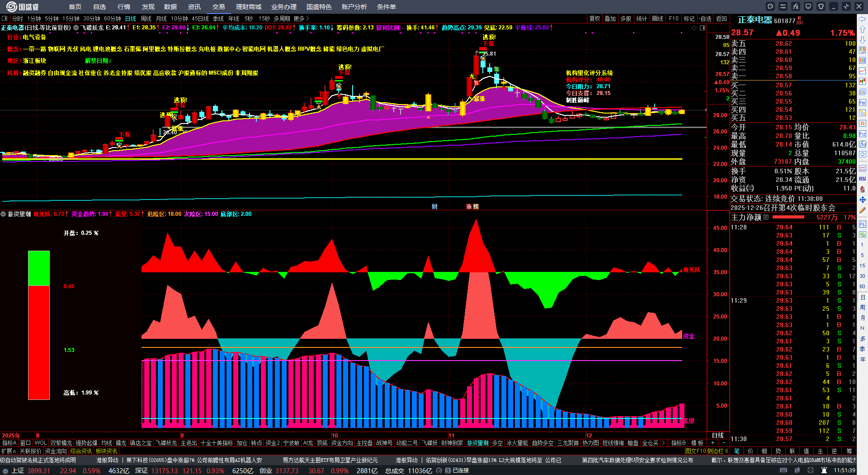
Task: Open the formula fx icon in title bar
Action: (796, 6)
